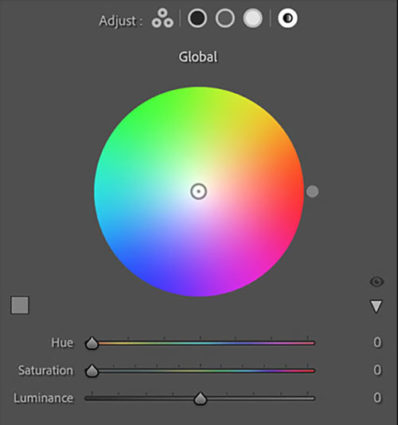
Task: Select the Global adjust icon
Action: click(288, 18)
